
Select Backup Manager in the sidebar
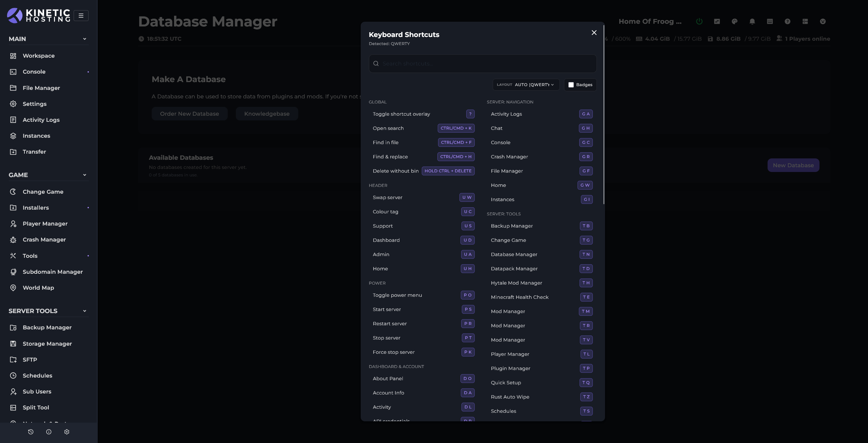click(x=47, y=327)
